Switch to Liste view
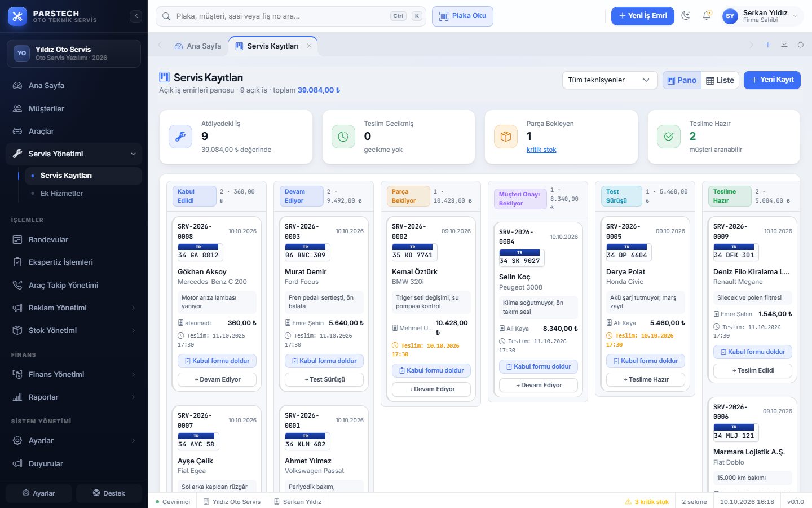This screenshot has width=812, height=508. click(x=720, y=80)
